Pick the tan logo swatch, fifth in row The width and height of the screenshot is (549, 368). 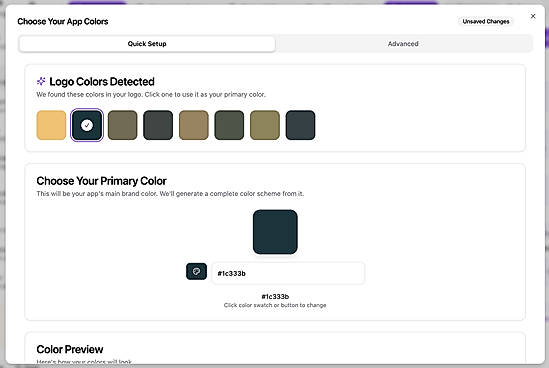pos(194,125)
